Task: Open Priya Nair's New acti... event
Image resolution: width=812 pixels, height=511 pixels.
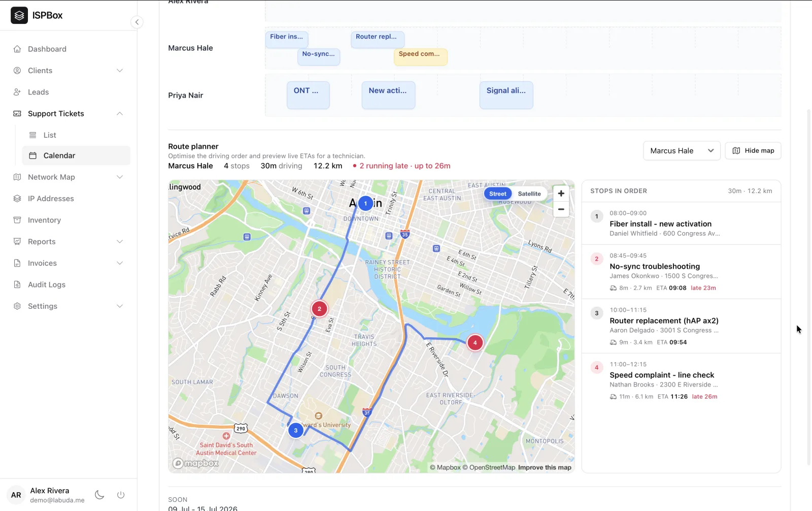Action: coord(388,95)
